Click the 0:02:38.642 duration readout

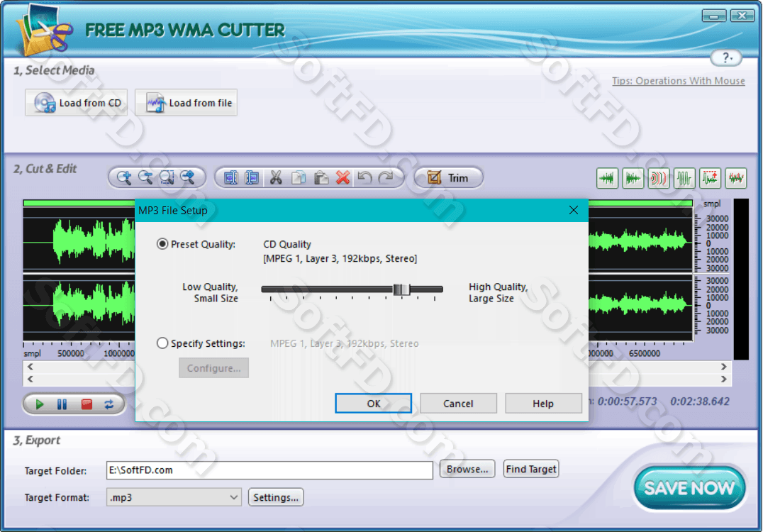click(x=700, y=401)
